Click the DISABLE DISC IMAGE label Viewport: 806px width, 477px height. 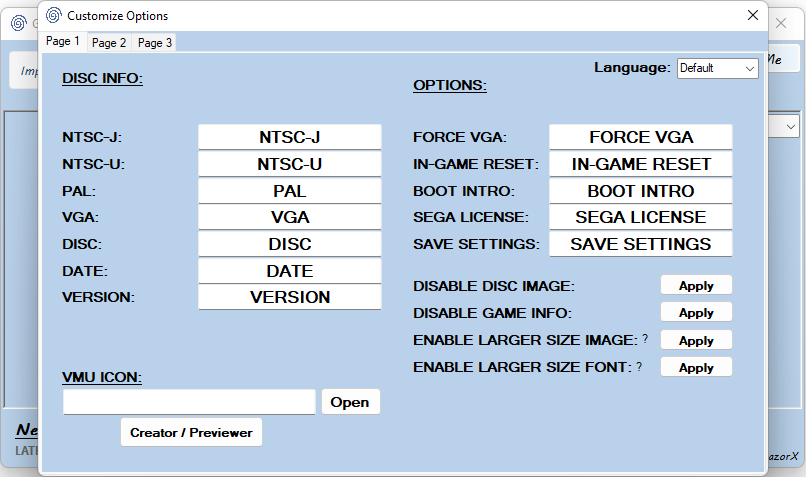[x=494, y=286]
